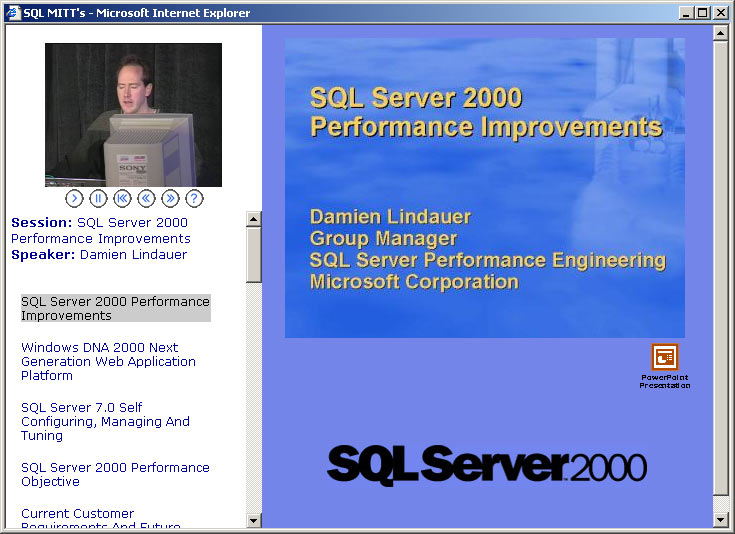
Task: Pause the session video
Action: (x=98, y=198)
